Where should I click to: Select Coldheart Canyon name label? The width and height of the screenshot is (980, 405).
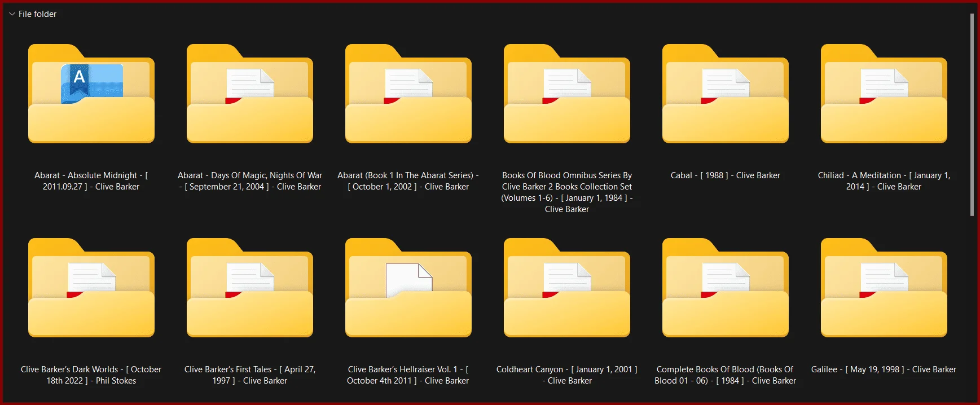click(x=567, y=375)
